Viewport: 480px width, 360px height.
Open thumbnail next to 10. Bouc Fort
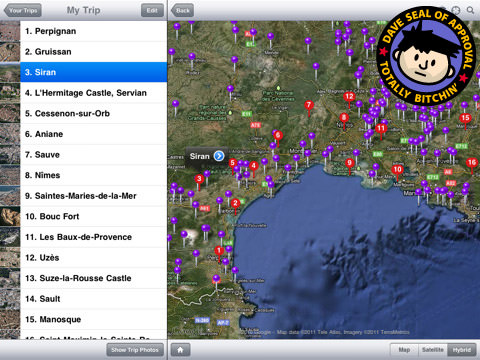coord(10,217)
